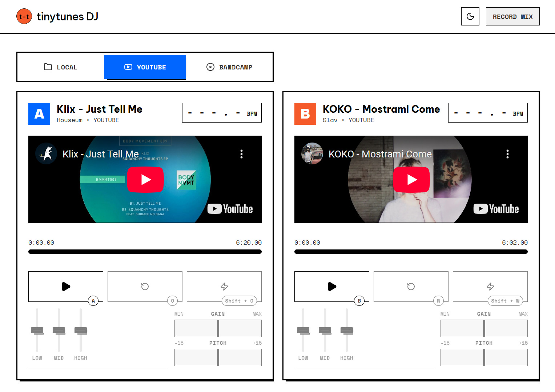The image size is (555, 392).
Task: Seek on deck B progress bar
Action: click(411, 252)
